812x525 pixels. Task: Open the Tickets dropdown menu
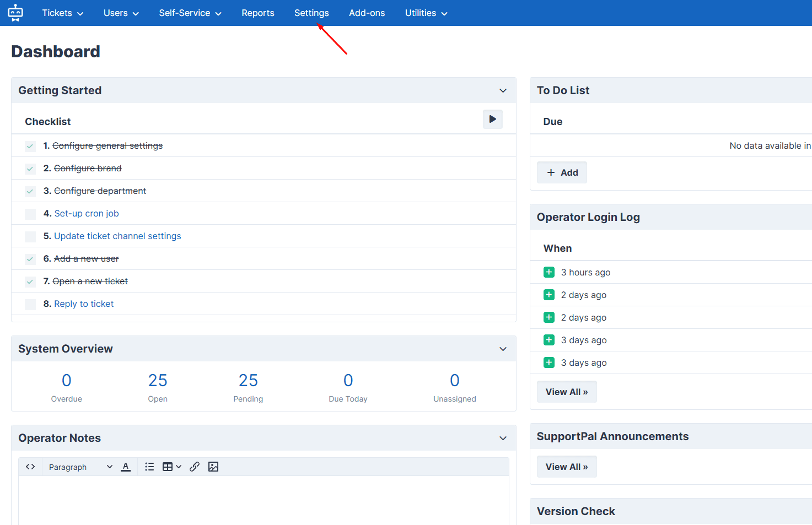coord(63,13)
